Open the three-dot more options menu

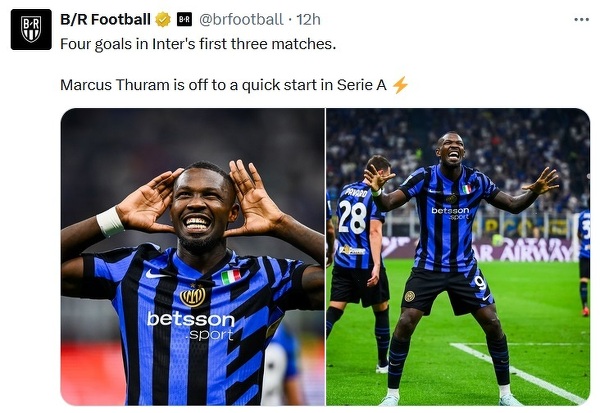point(582,20)
